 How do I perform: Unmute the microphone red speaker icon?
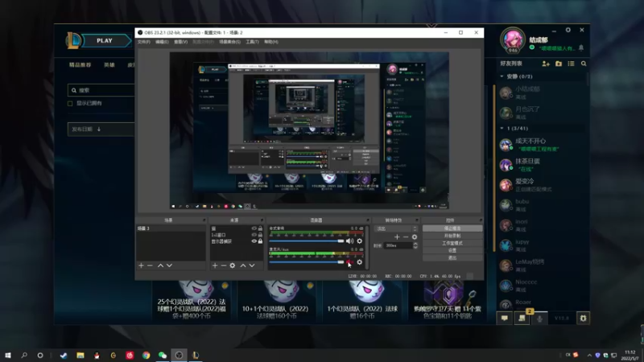click(x=349, y=262)
